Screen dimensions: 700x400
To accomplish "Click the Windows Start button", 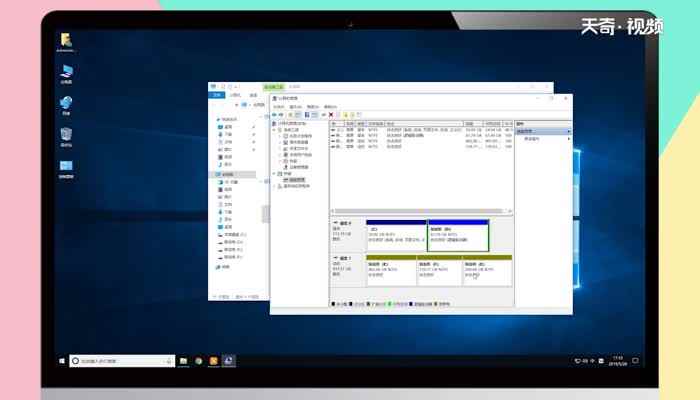I will coord(62,360).
